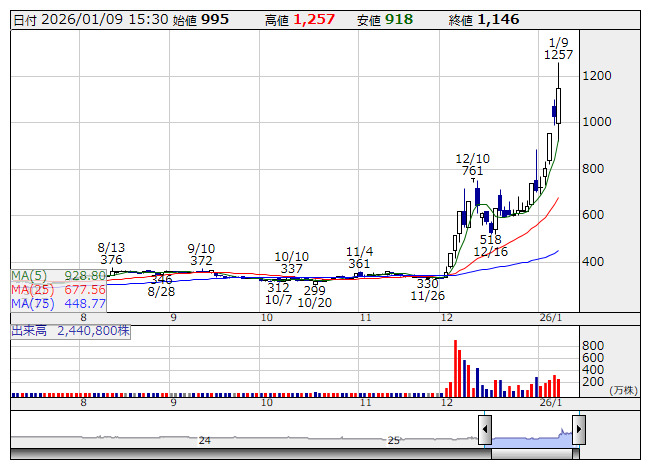Click the right range slider handle
Image resolution: width=653 pixels, height=470 pixels.
578,431
